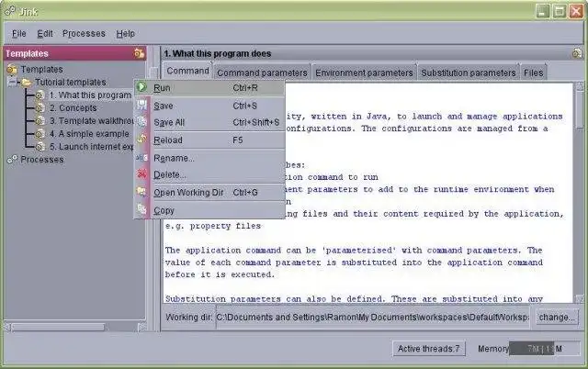
Task: Click gear icon beside 1. What this program
Action: tap(40, 95)
